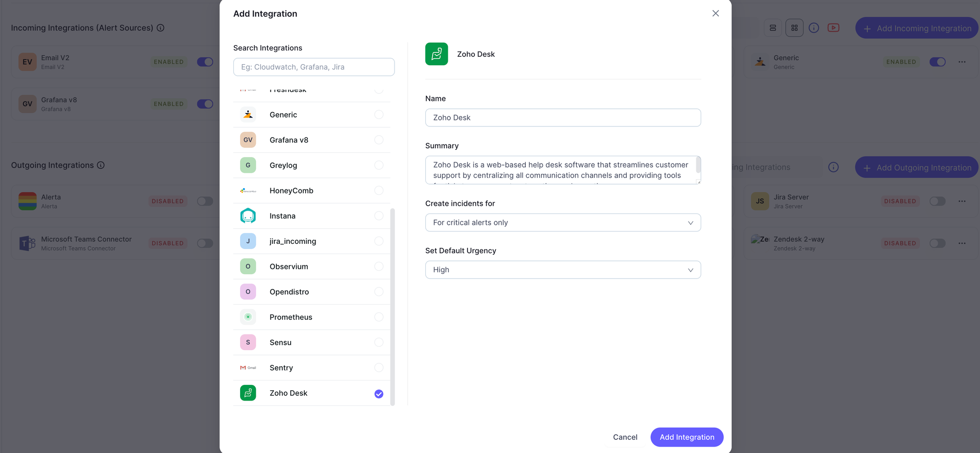Click Add Incoming Integration button
Screen dimensions: 980x453
pyautogui.click(x=917, y=28)
